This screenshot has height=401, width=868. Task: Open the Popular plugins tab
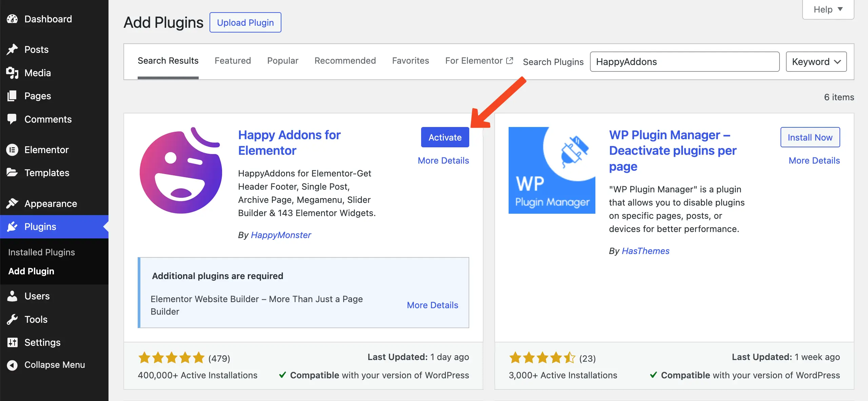282,61
